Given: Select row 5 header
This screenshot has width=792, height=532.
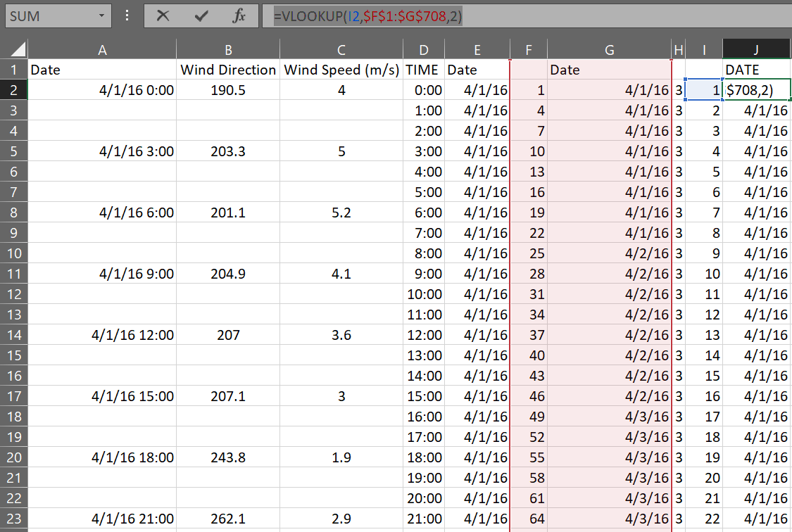Looking at the screenshot, I should click(13, 151).
